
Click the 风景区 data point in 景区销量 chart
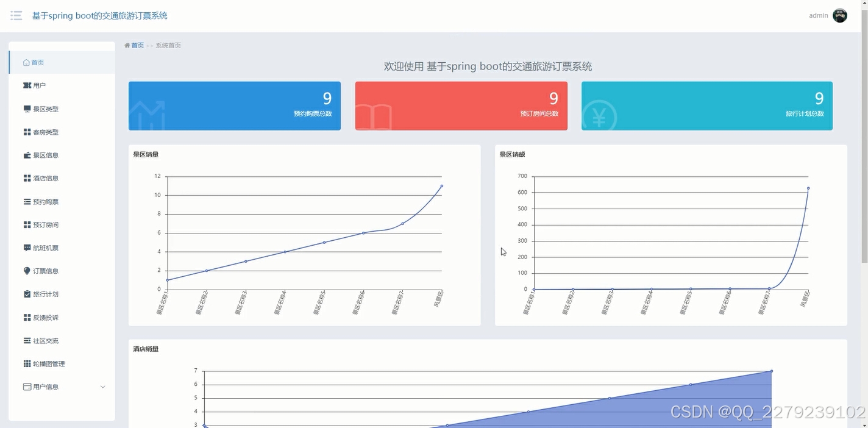coord(441,186)
